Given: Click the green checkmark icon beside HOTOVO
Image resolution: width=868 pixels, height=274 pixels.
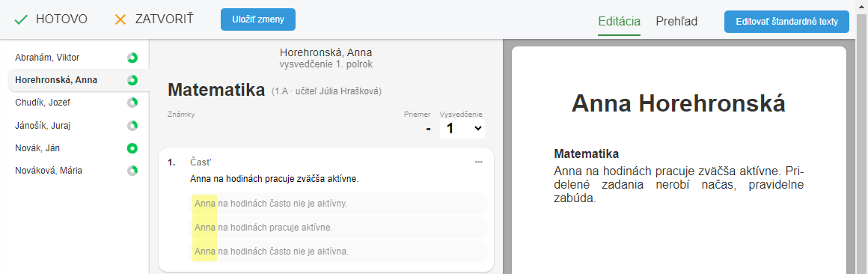Looking at the screenshot, I should (x=21, y=20).
